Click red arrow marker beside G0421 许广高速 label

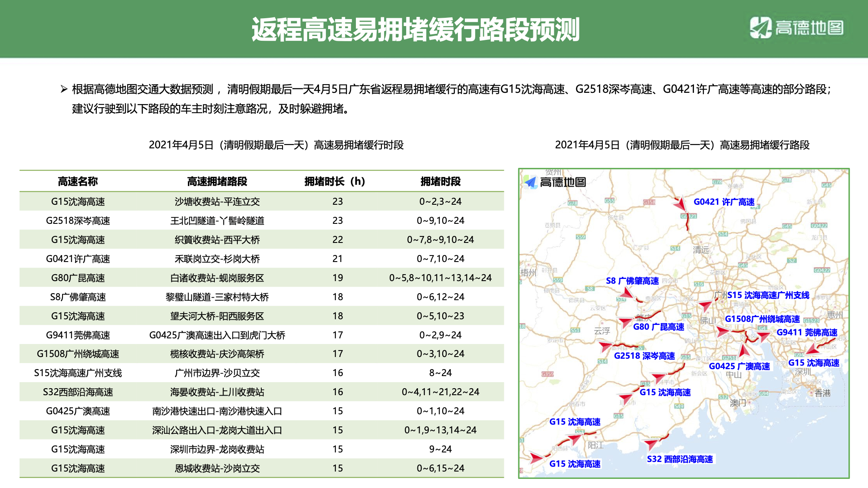680,203
